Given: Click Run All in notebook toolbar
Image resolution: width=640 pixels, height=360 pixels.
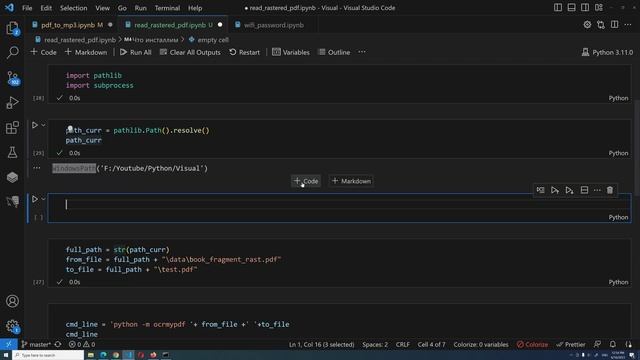Looking at the screenshot, I should 136,52.
